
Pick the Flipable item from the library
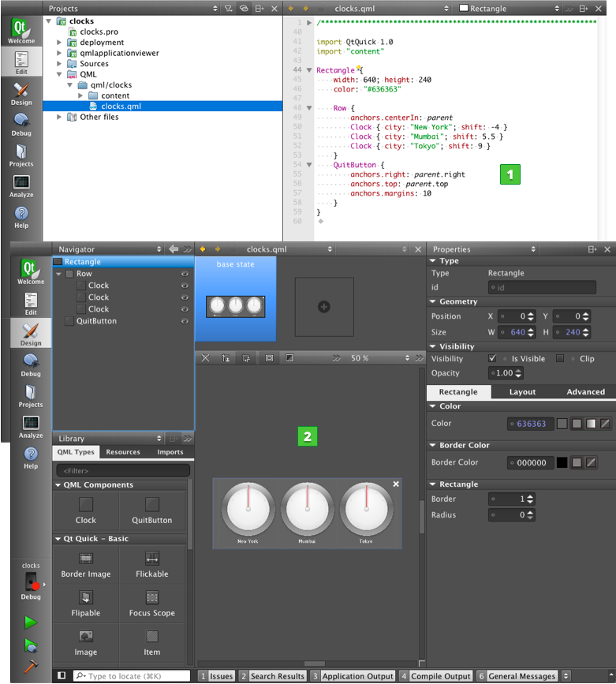click(x=86, y=597)
